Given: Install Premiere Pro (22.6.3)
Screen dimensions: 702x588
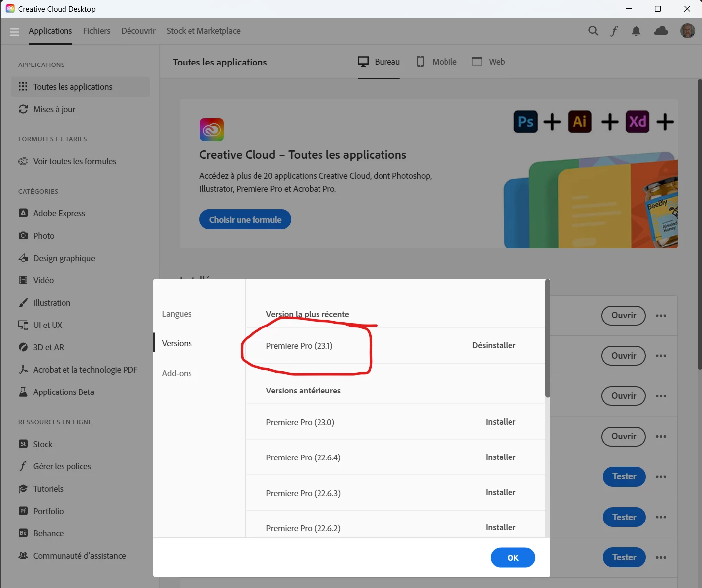Looking at the screenshot, I should coord(501,492).
